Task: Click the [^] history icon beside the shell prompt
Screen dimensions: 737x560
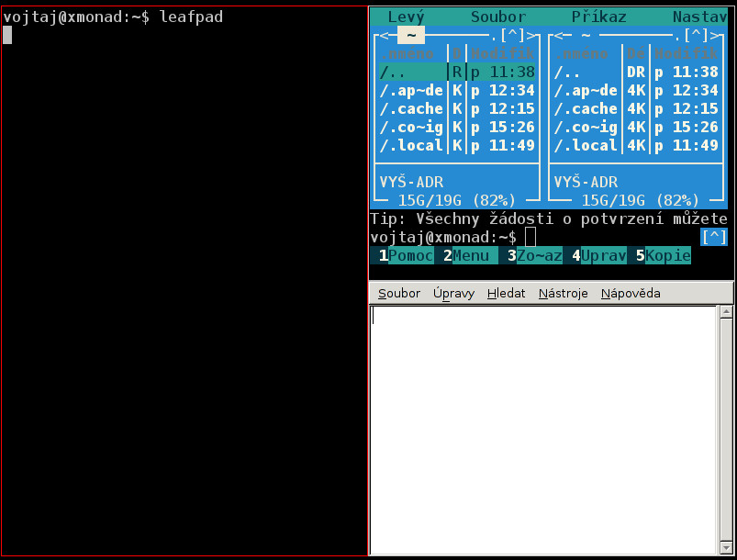Action: (713, 237)
